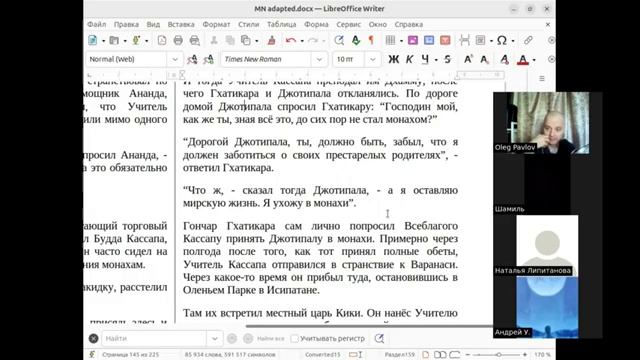Click the New style from selection icon
Screen dimensions: 640x360
click(x=208, y=59)
